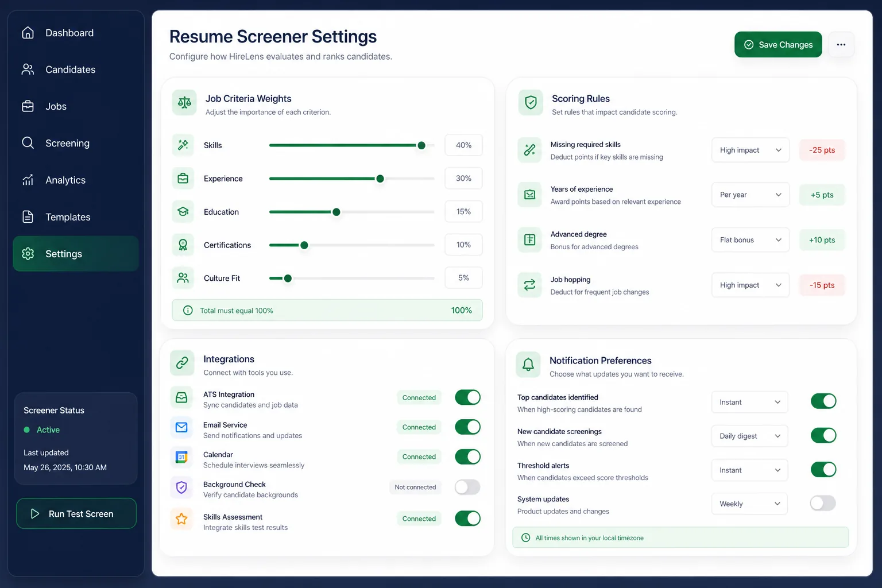Viewport: 882px width, 588px height.
Task: Go to Dashboard in the sidebar
Action: pyautogui.click(x=76, y=33)
